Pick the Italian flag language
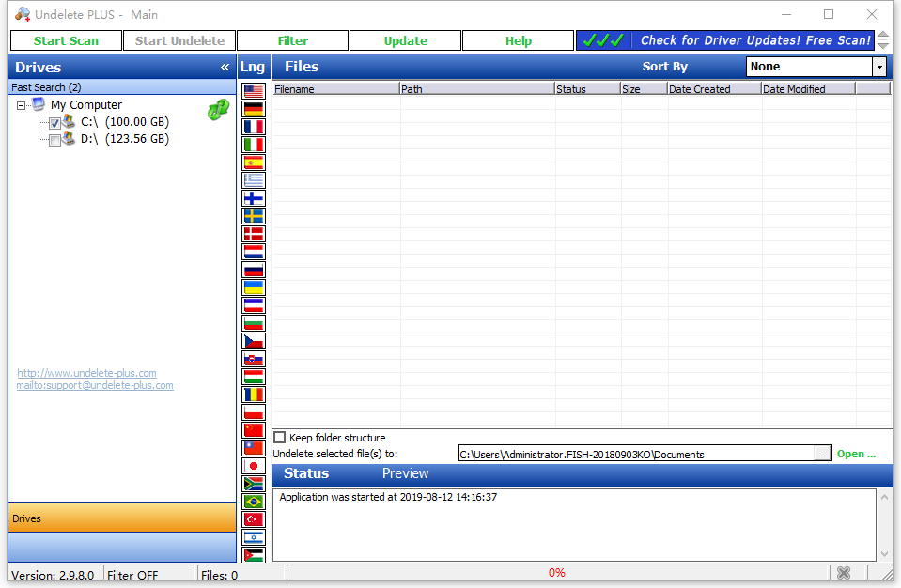The image size is (901, 588). coord(254,144)
